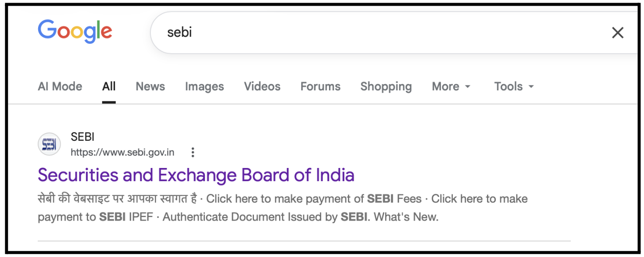Screen dimensions: 644x257
Task: Visit the https://www.sebi.gov.in URL link
Action: coord(122,152)
